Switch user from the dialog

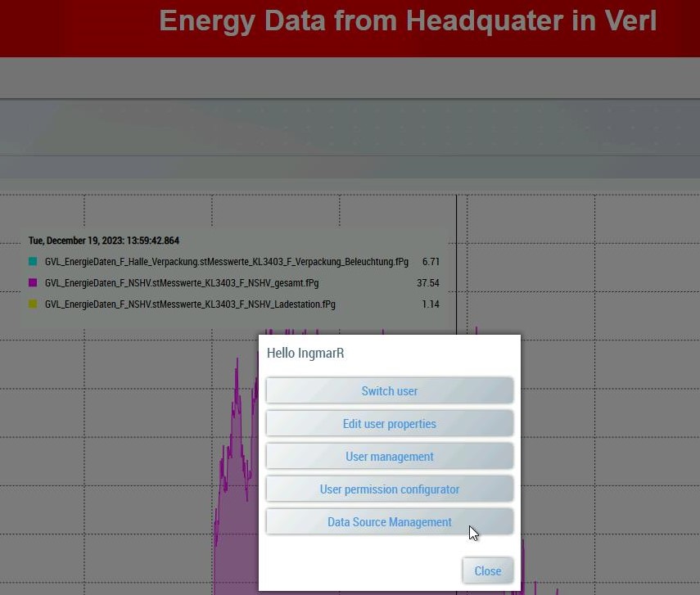[390, 390]
